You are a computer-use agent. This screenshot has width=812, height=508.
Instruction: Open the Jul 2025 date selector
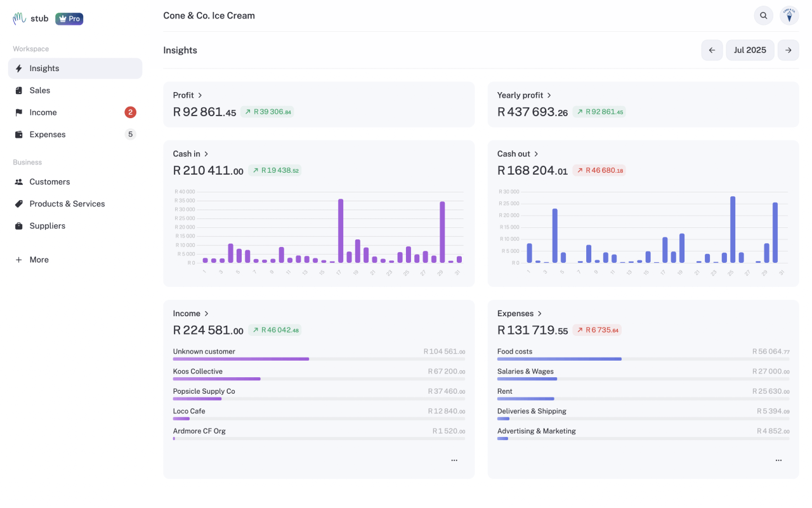[x=750, y=50]
